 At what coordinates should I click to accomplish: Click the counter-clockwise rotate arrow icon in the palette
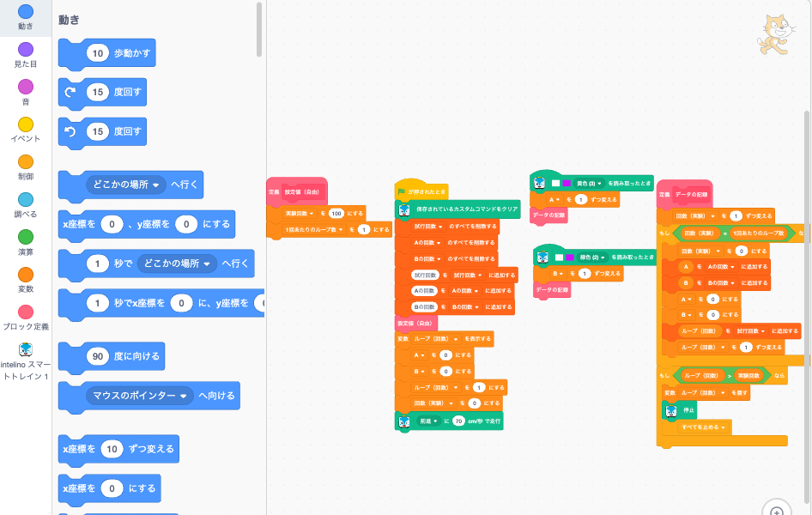point(70,131)
